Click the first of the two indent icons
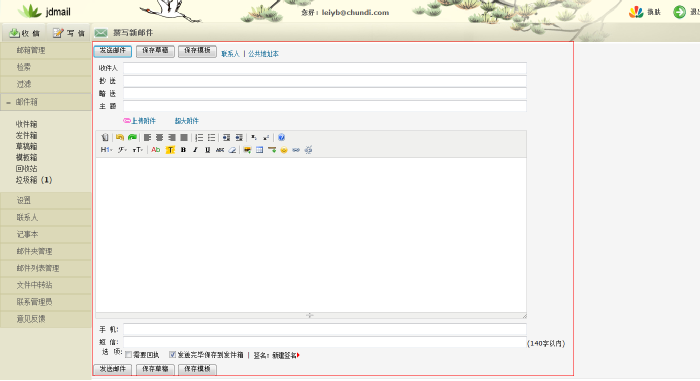Viewport: 700px width, 381px height. 226,138
